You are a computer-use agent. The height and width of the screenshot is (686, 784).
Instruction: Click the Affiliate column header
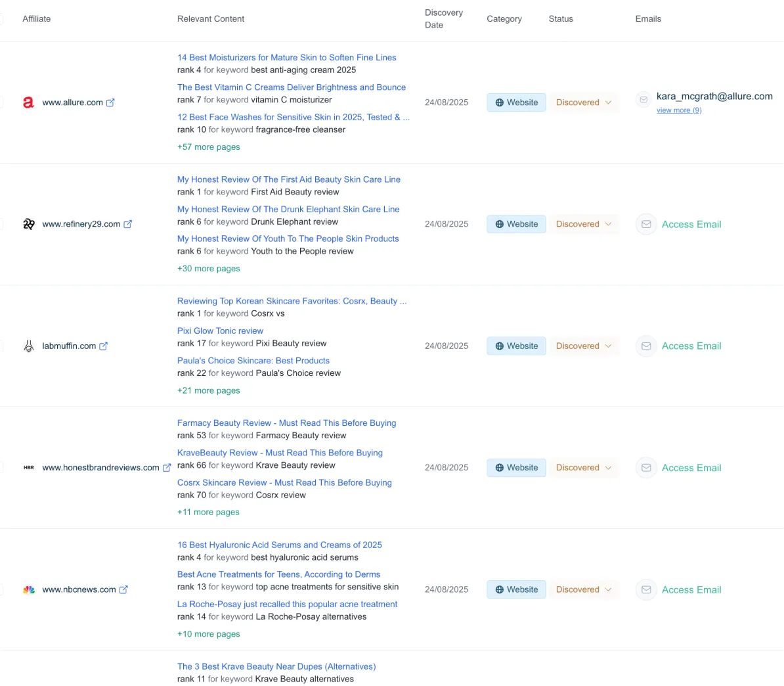tap(37, 18)
